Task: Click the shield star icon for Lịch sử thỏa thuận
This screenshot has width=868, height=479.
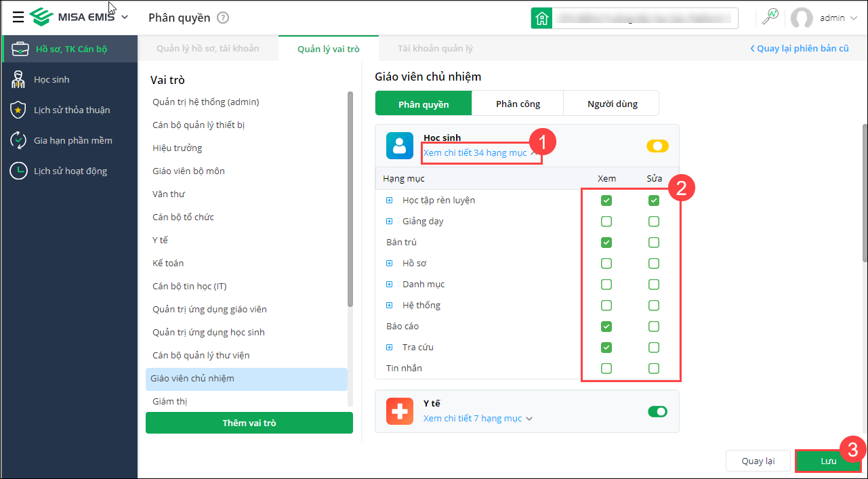Action: (18, 110)
